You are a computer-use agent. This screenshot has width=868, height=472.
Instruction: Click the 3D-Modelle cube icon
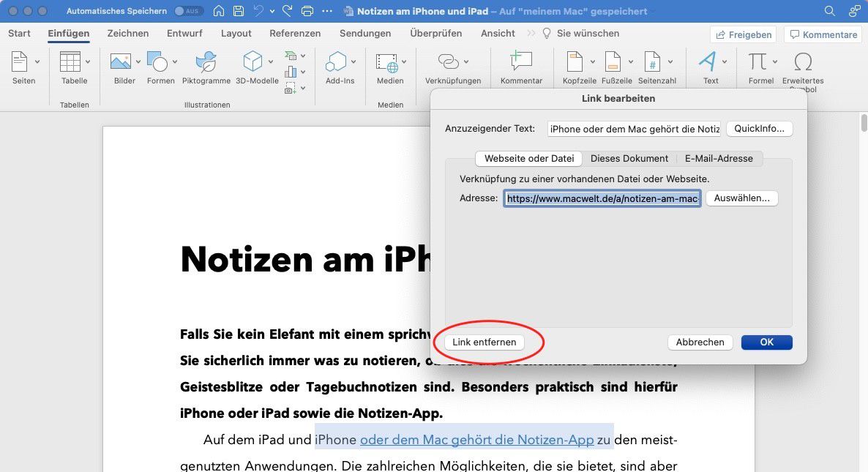pos(252,61)
